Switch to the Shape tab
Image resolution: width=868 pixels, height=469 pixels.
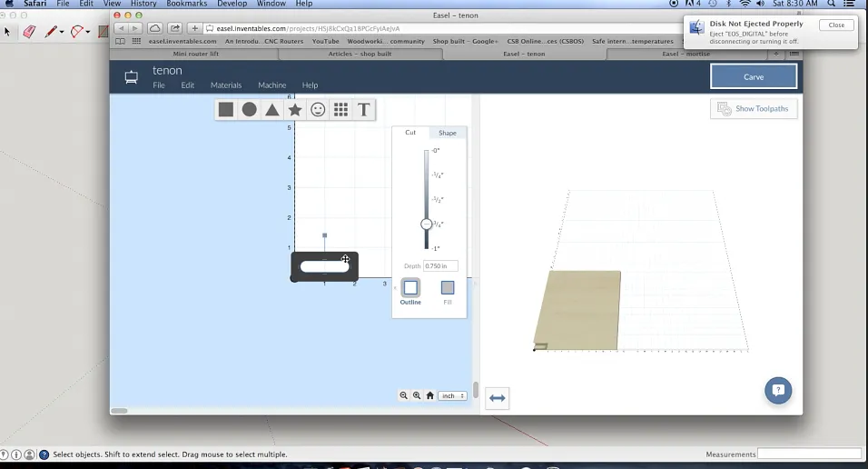[x=448, y=133]
